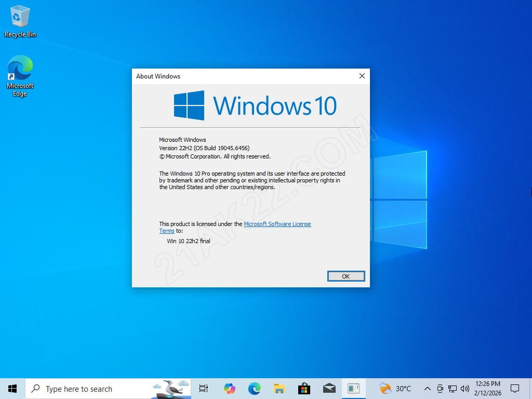Click the 'Microsoft Windows' text line
This screenshot has height=399, width=532.
[182, 139]
